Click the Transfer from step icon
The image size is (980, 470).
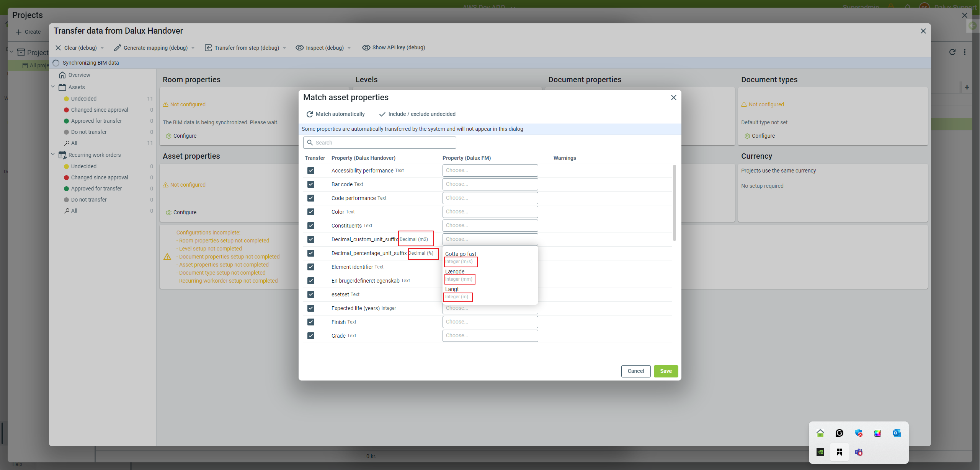tap(208, 48)
